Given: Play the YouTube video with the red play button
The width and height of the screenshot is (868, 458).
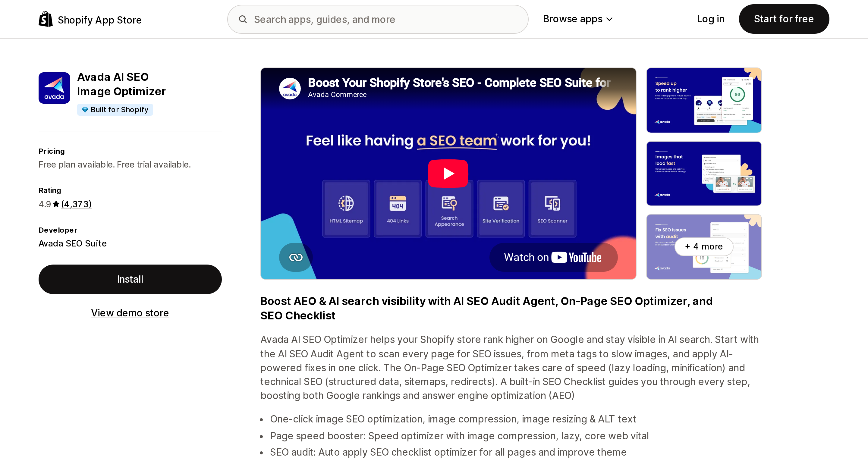Looking at the screenshot, I should click(448, 174).
